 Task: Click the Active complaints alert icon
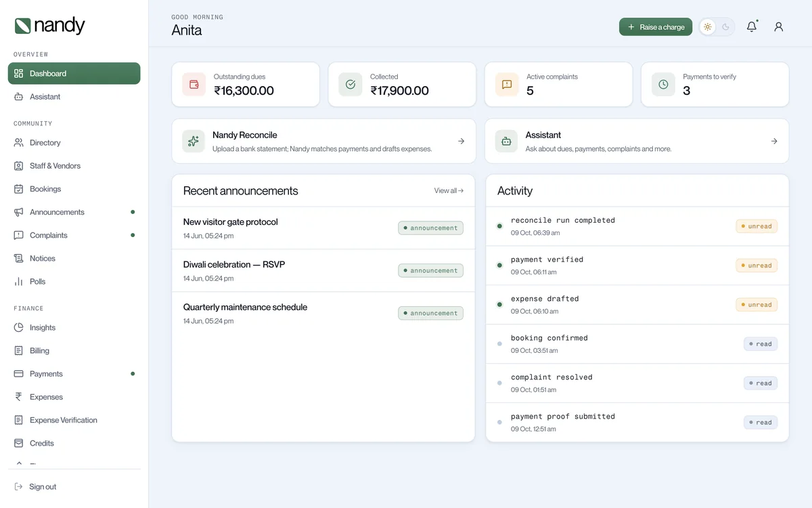click(507, 85)
